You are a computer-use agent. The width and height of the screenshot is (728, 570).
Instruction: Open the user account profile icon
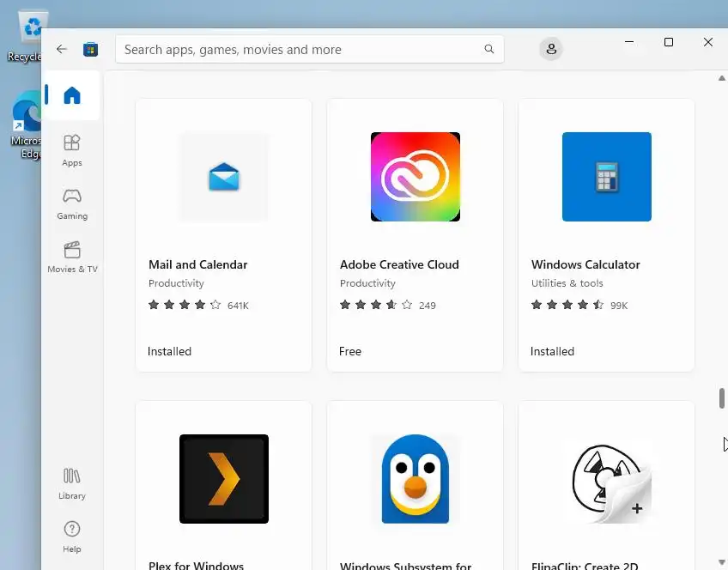tap(551, 49)
